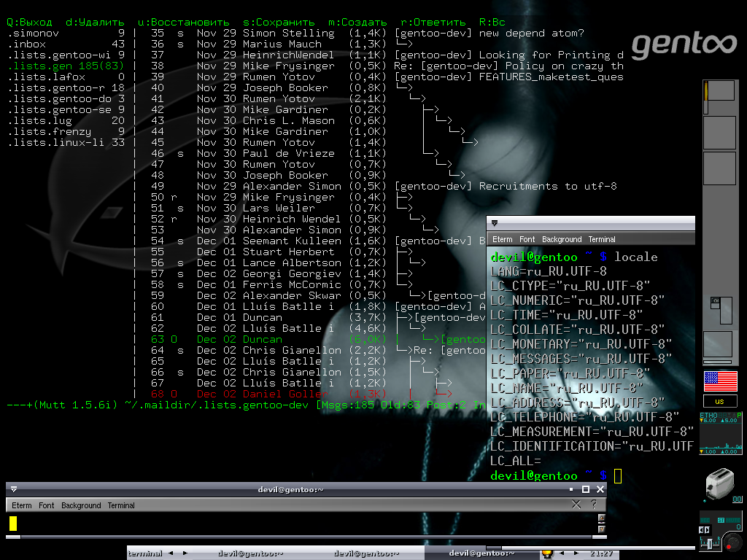This screenshot has width=747, height=560.
Task: Select .lists.gentoo-se mailbox in sidebar
Action: [66, 110]
